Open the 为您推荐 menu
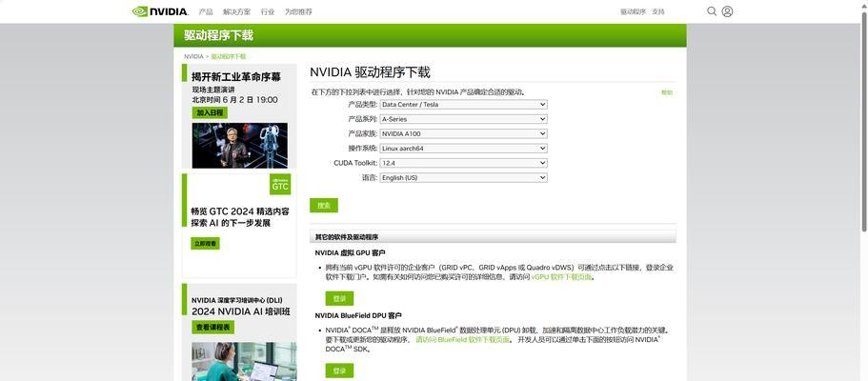Viewport: 868px width, 381px height. [298, 11]
